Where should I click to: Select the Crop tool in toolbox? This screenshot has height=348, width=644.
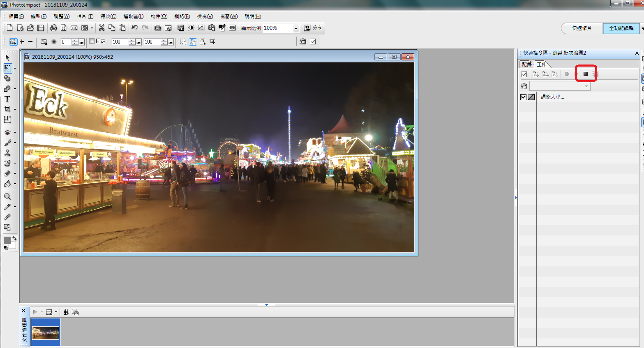[7, 109]
